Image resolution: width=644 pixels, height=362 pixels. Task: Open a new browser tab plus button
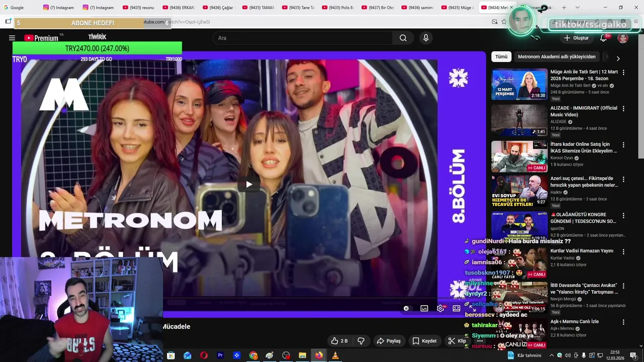(x=564, y=8)
